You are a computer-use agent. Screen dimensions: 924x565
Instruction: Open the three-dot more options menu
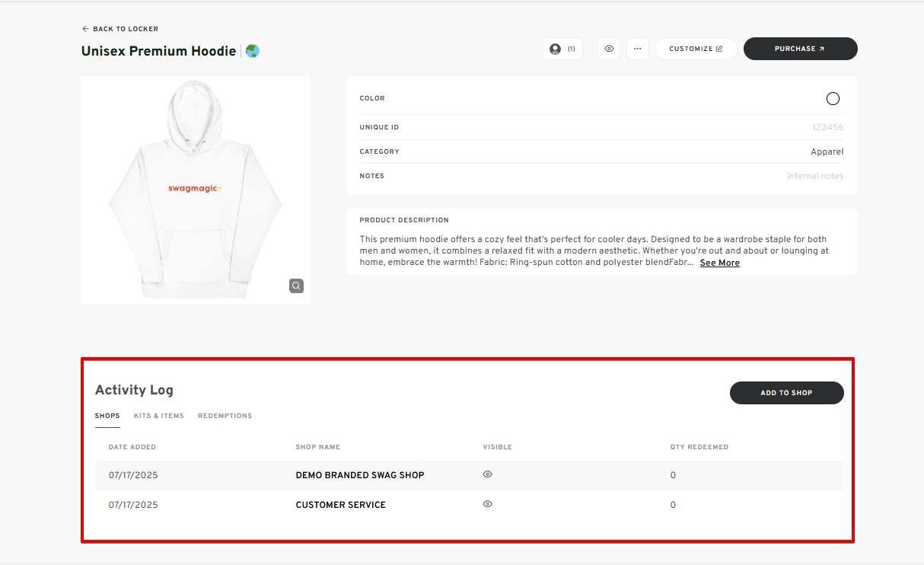(x=637, y=49)
